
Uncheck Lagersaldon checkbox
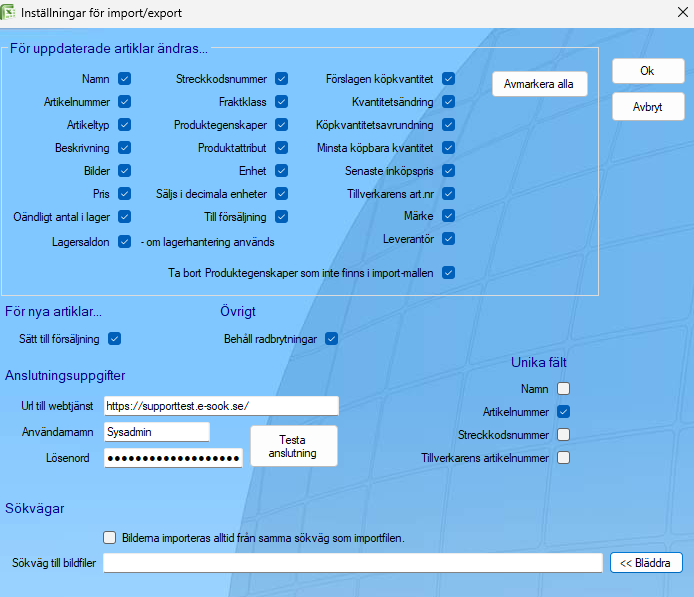pos(124,242)
